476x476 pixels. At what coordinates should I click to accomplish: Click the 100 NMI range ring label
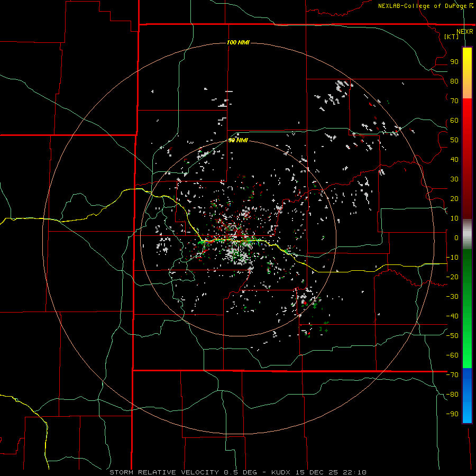click(x=238, y=42)
